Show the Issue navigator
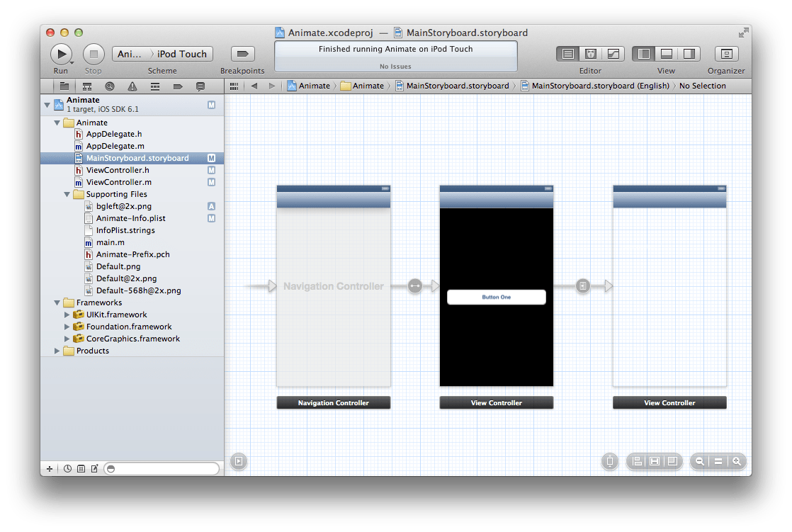 pos(132,86)
